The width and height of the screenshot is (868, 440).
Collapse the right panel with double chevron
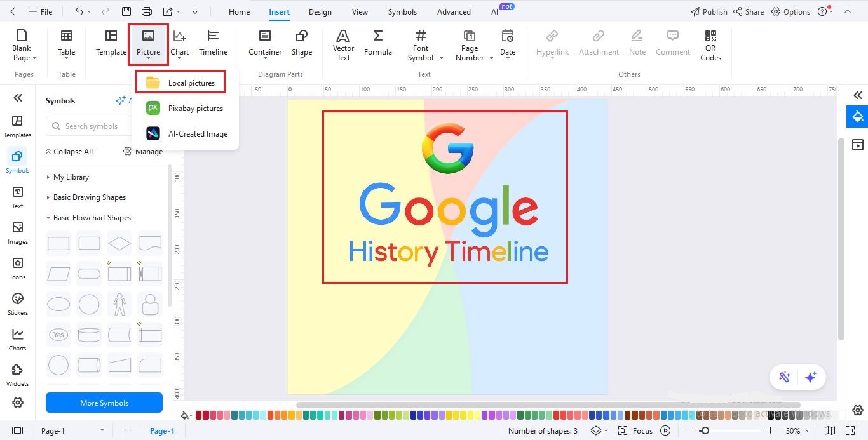(857, 95)
